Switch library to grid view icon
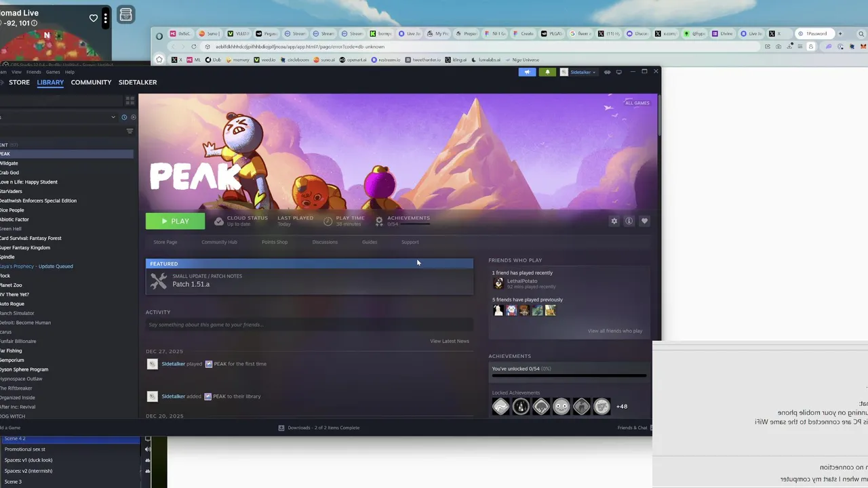Viewport: 868px width, 488px height. pos(130,100)
